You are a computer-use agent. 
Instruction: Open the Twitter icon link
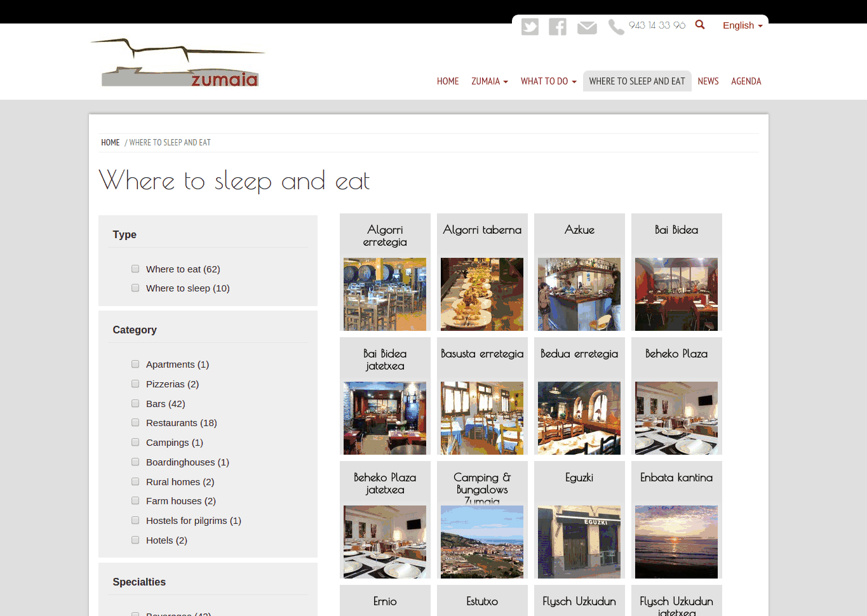(x=530, y=27)
